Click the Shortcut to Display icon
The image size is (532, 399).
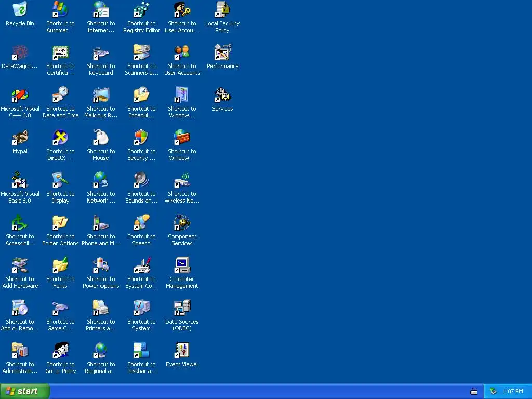pyautogui.click(x=60, y=180)
